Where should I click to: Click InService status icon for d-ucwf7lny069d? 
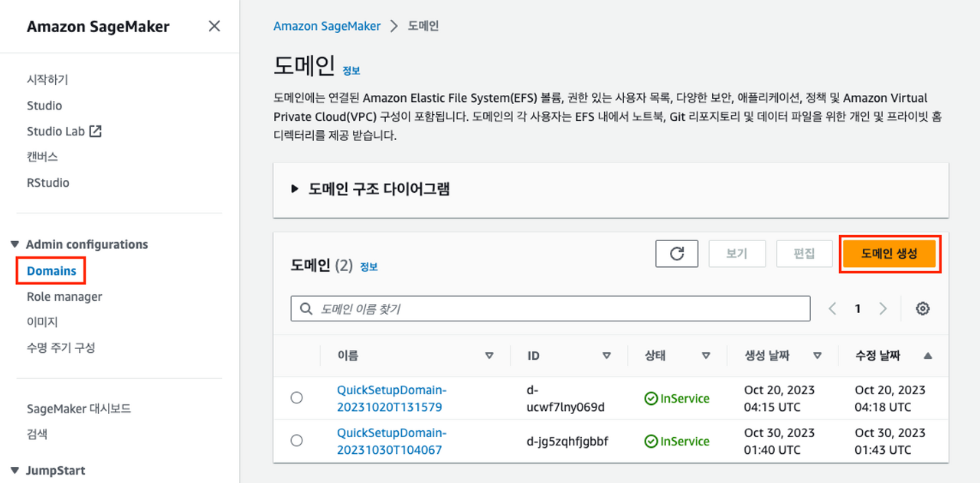coord(651,398)
